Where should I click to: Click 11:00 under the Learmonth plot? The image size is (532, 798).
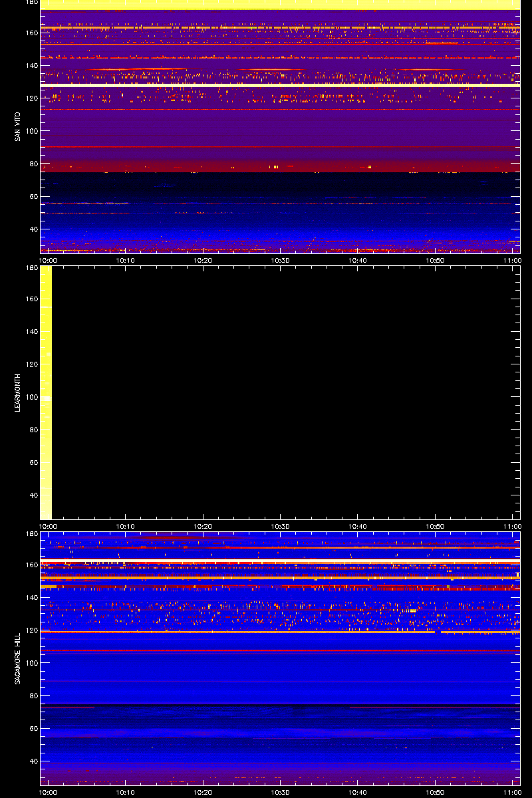(512, 527)
